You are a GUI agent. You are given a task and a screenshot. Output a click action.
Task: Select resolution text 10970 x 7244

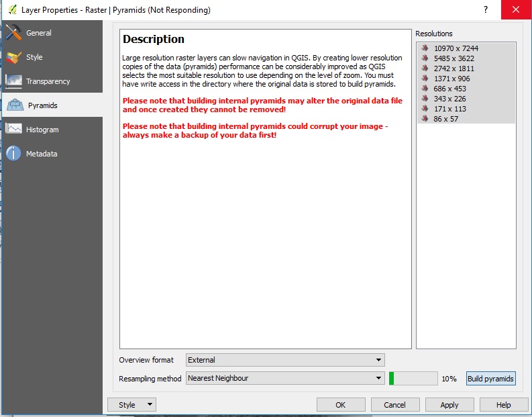tap(456, 48)
